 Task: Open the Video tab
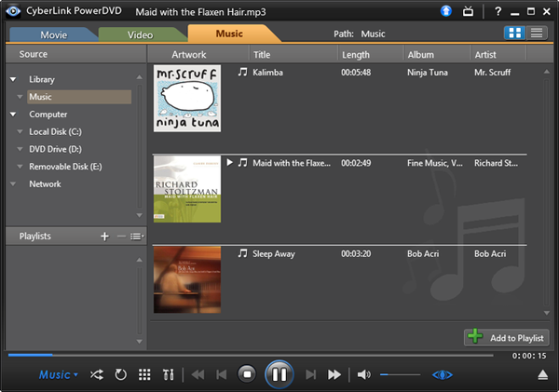(140, 34)
